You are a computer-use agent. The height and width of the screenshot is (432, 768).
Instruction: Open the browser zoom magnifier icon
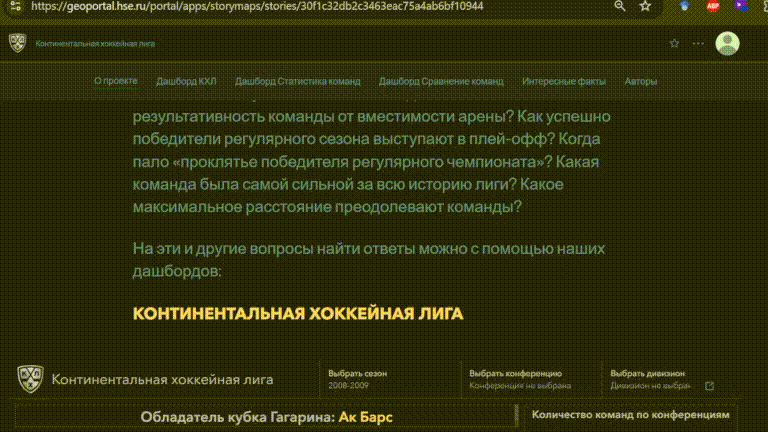pos(620,6)
